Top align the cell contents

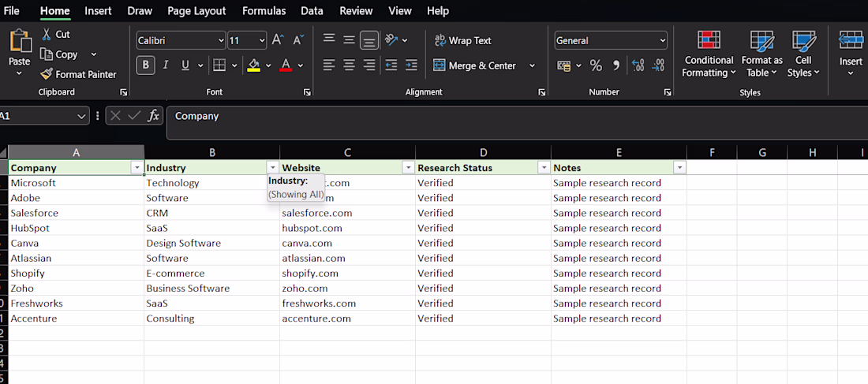coord(329,39)
